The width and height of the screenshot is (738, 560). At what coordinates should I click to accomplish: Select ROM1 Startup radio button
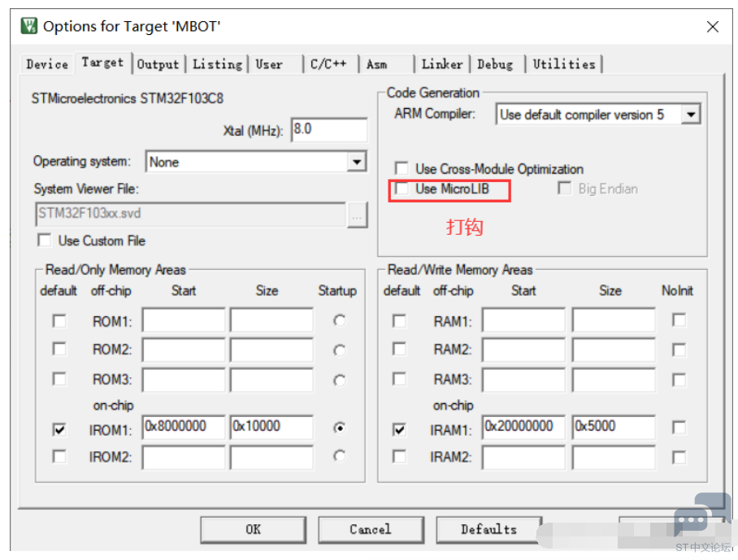tap(340, 320)
